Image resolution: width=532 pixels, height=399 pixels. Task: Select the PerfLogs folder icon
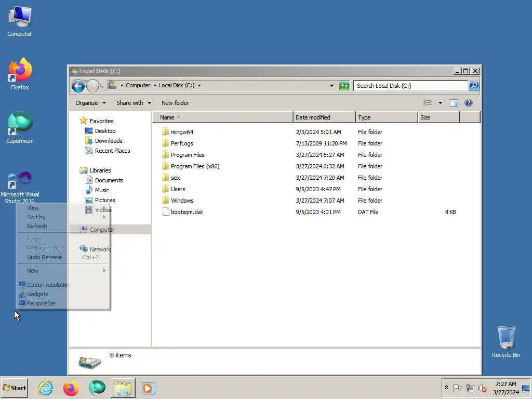click(x=165, y=143)
